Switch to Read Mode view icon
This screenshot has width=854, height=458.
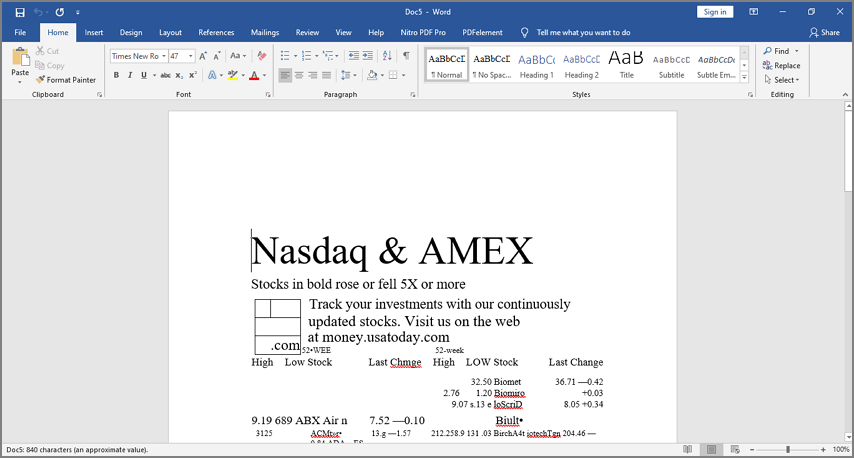688,449
